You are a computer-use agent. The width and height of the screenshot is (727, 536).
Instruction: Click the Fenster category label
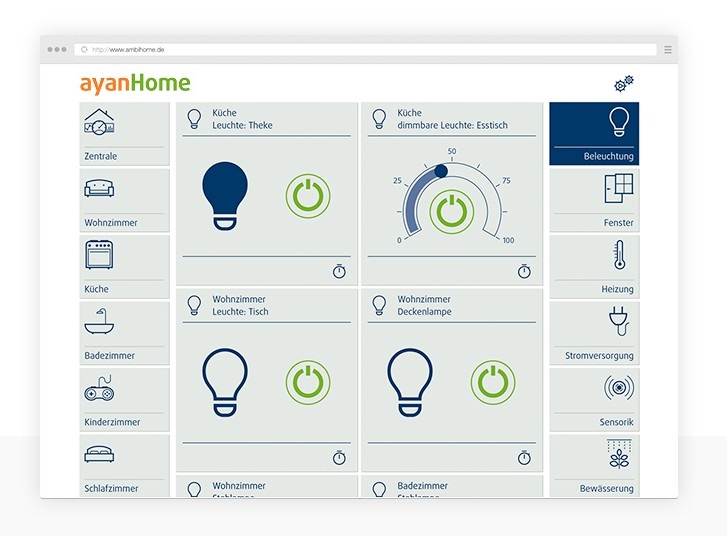pyautogui.click(x=619, y=223)
